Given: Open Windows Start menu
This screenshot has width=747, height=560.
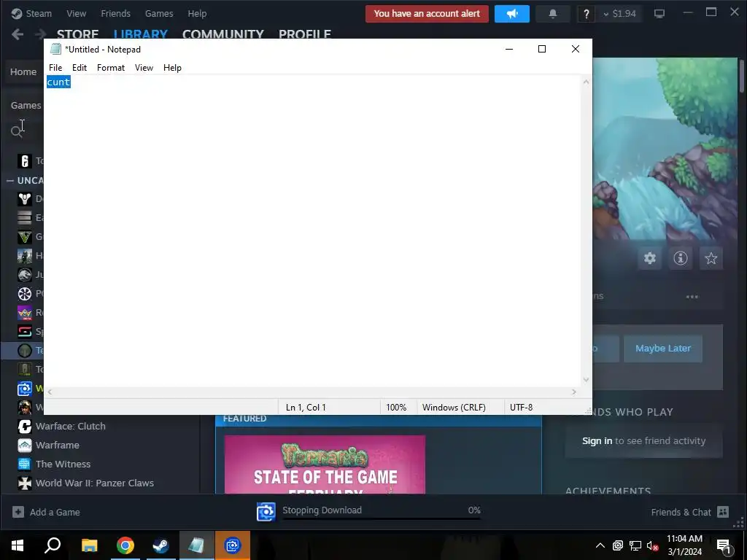Looking at the screenshot, I should click(x=18, y=545).
